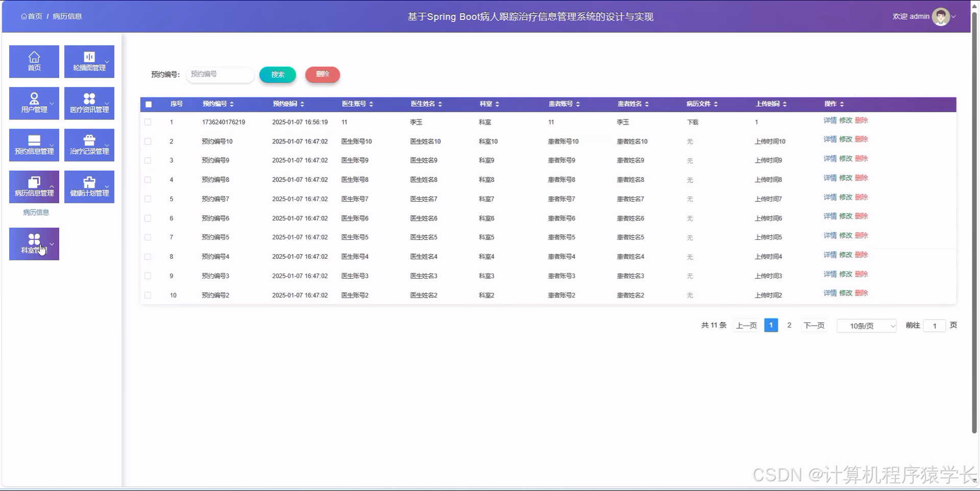Check the checkbox for row 预约编号2

point(149,295)
